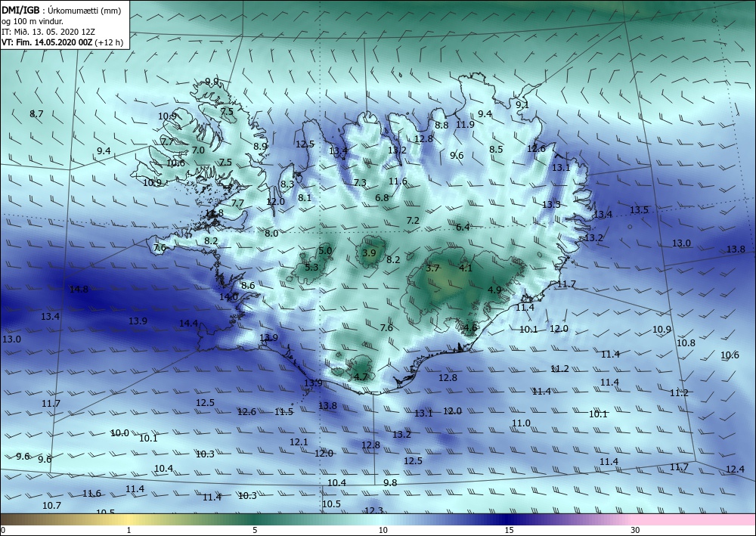
Task: Click the 14.4 value southwest of Iceland
Action: [188, 323]
